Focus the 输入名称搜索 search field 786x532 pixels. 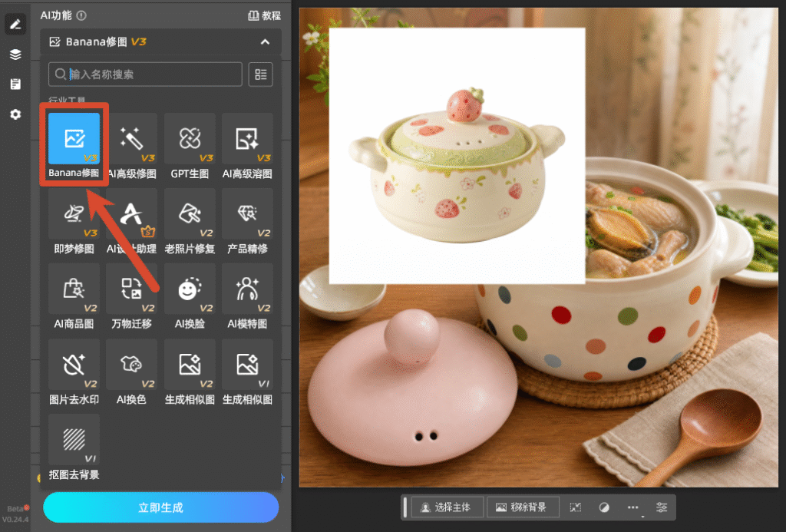145,74
